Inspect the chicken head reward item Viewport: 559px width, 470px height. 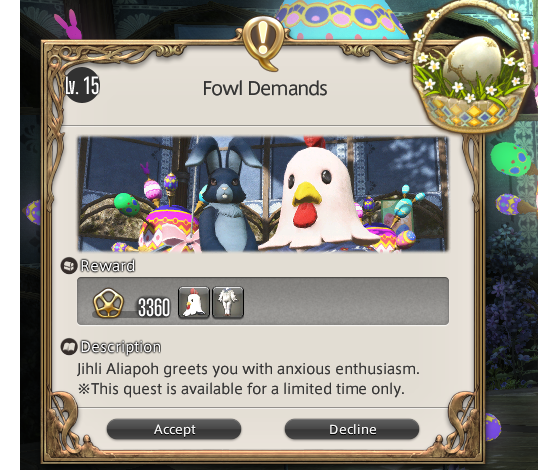(x=194, y=302)
